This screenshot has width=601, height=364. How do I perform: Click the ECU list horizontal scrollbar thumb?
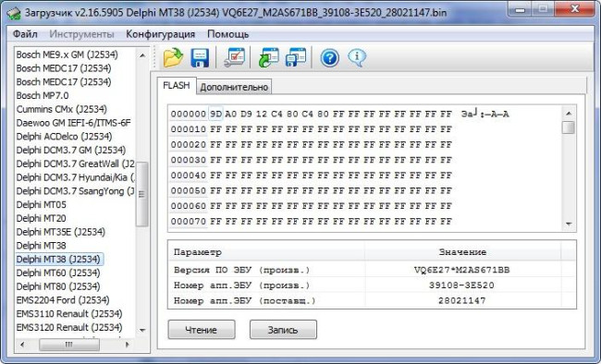69,345
